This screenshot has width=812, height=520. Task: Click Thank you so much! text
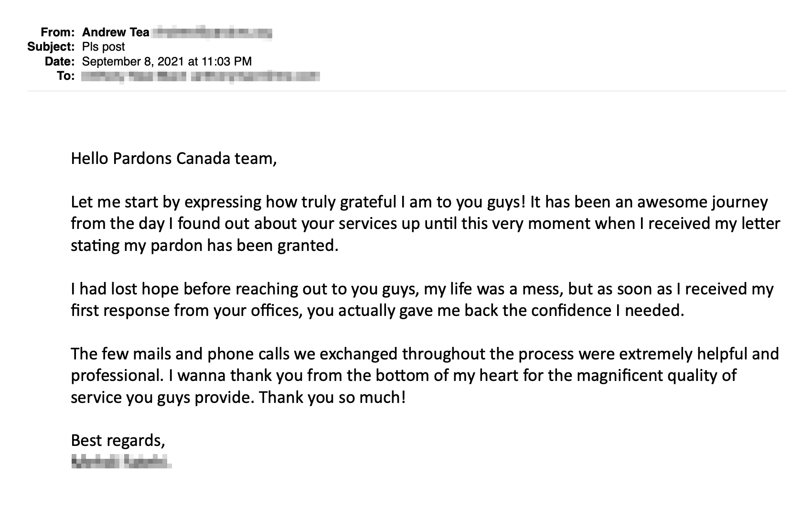coord(332,397)
